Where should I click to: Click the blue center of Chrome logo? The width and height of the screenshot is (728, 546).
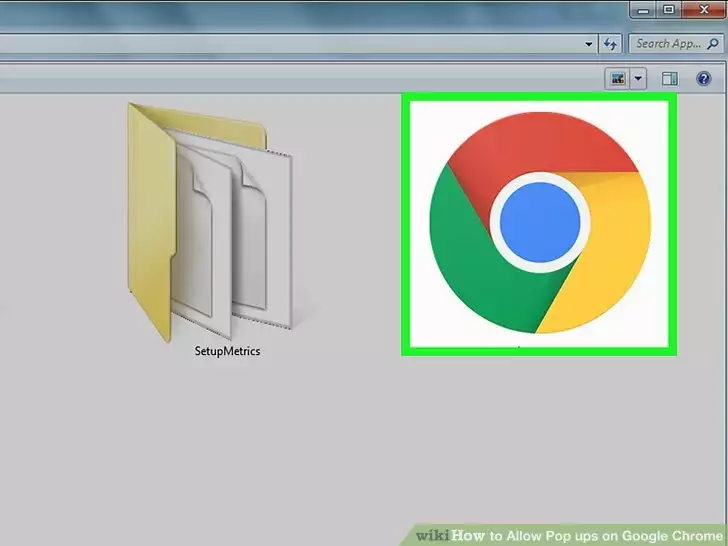coord(540,222)
